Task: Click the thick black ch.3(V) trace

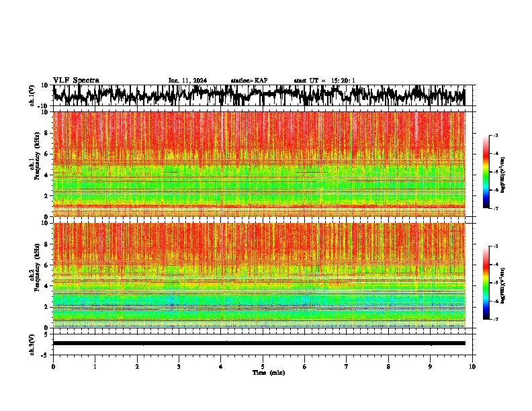Action: tap(259, 343)
